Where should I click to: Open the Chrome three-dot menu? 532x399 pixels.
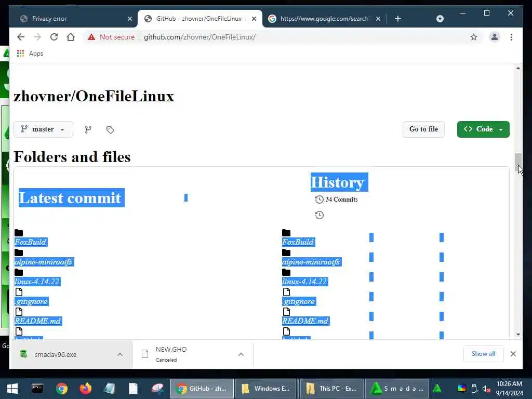click(x=511, y=37)
